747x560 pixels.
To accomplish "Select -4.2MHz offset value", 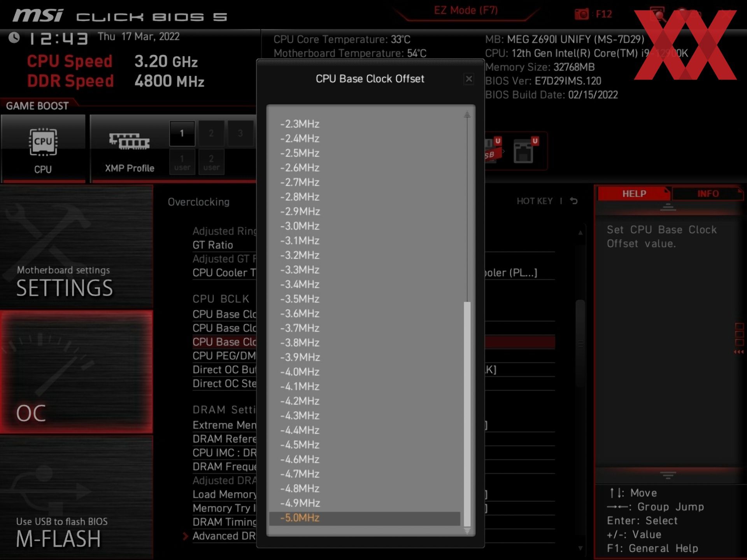I will [x=300, y=401].
